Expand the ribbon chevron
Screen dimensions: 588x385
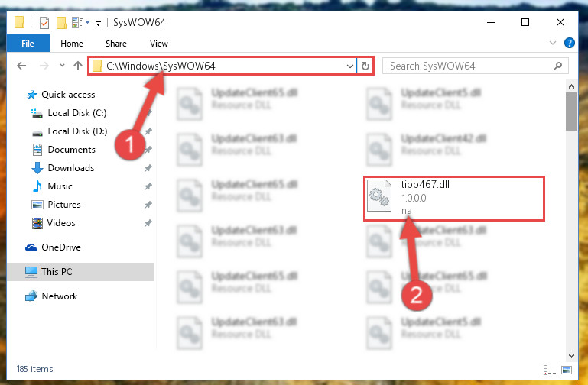coord(552,43)
